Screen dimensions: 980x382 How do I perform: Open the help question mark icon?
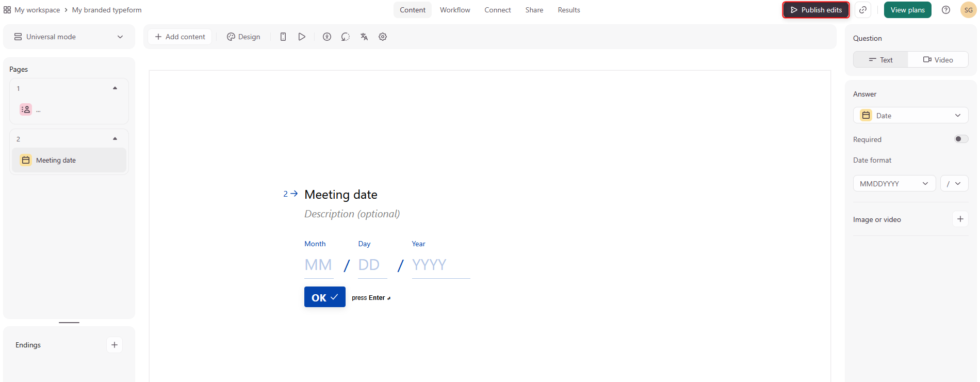[946, 10]
